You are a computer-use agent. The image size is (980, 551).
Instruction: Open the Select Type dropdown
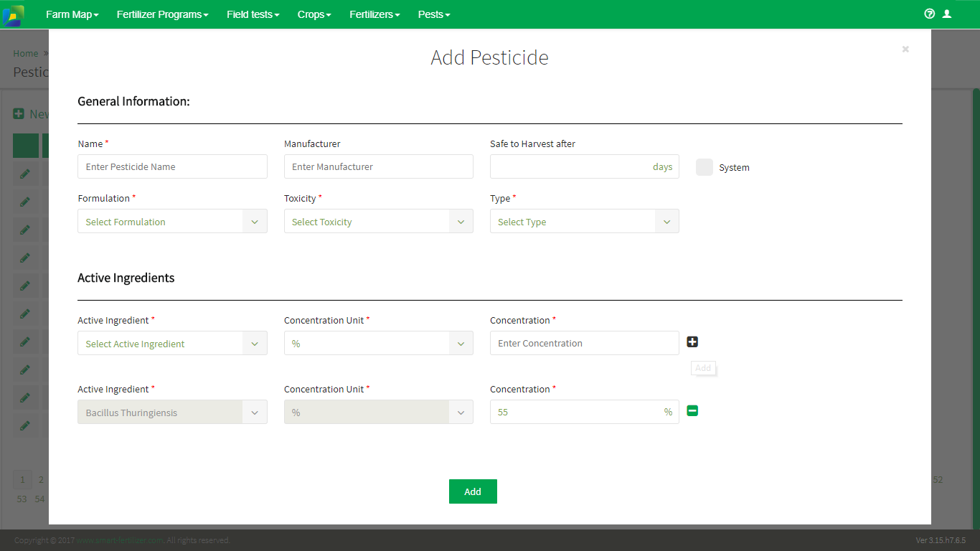[x=585, y=222]
